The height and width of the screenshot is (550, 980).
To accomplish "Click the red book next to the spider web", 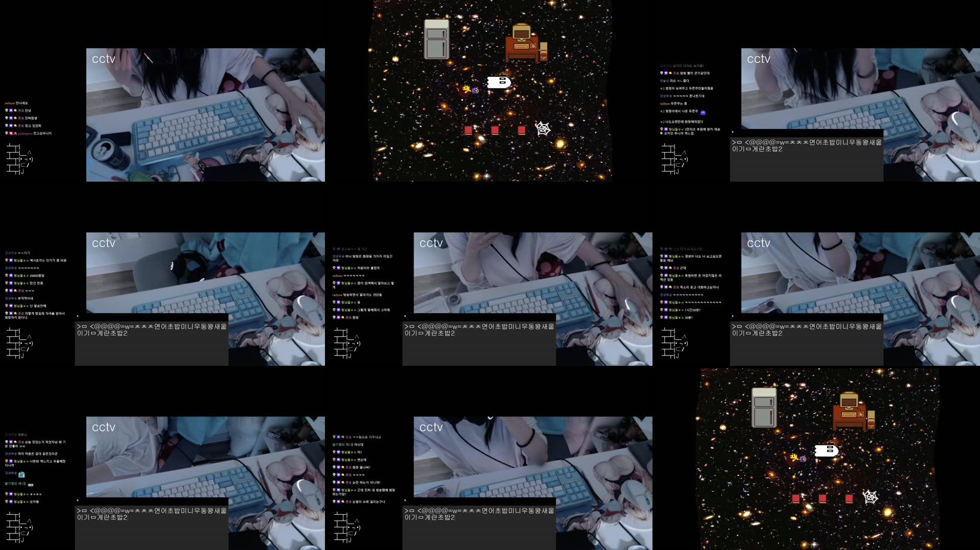I will pyautogui.click(x=521, y=130).
